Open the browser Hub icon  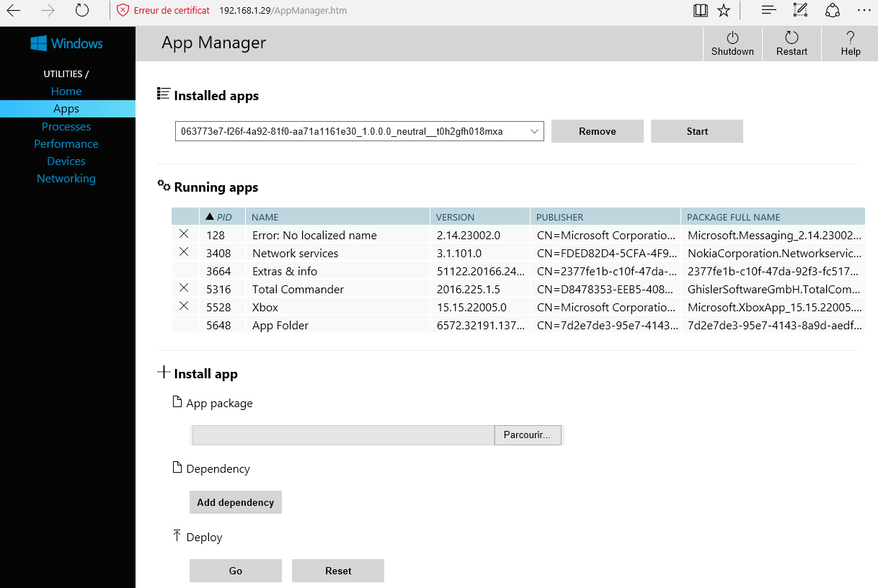(769, 10)
